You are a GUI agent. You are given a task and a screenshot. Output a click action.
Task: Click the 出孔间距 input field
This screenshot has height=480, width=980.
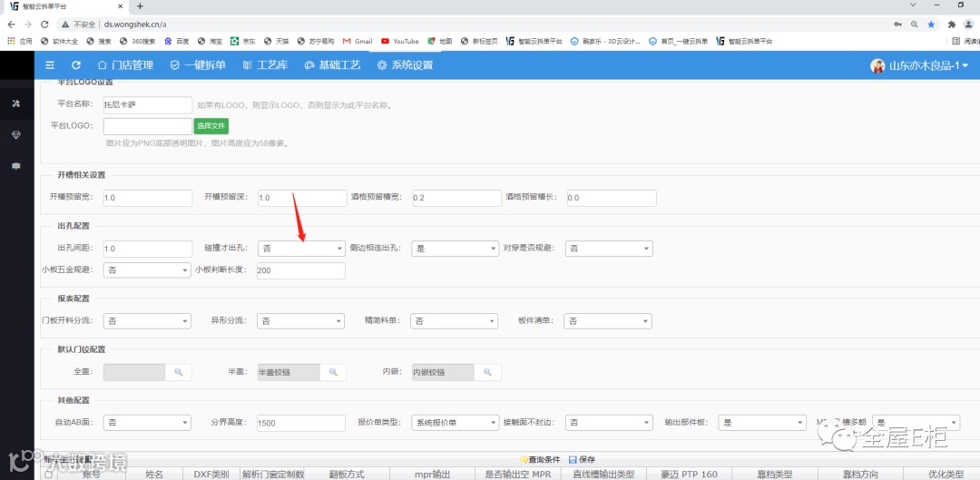[x=148, y=248]
